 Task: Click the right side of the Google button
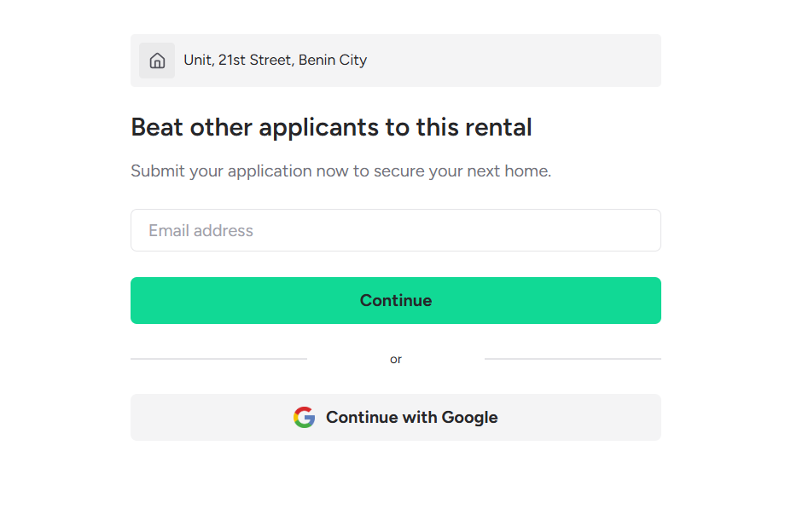[614, 417]
